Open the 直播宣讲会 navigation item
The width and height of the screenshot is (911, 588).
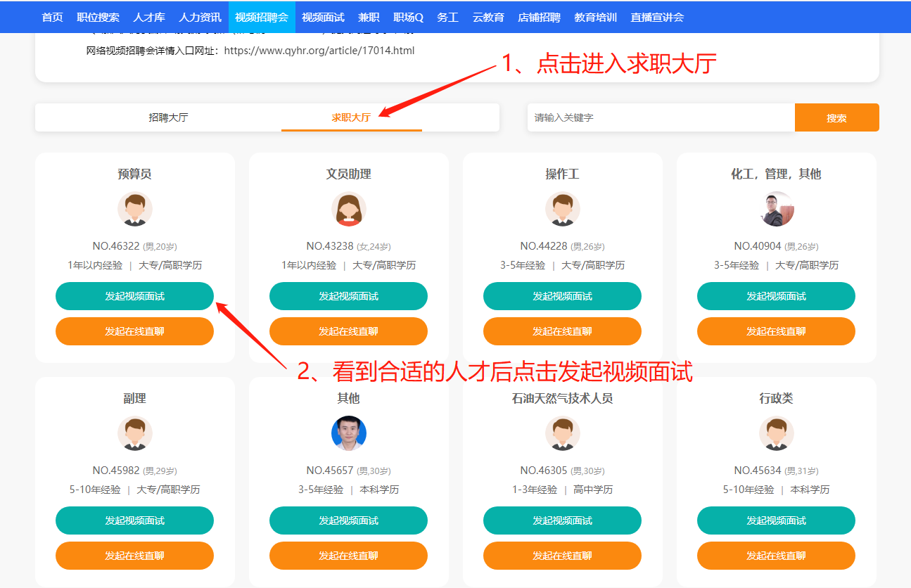(x=656, y=17)
